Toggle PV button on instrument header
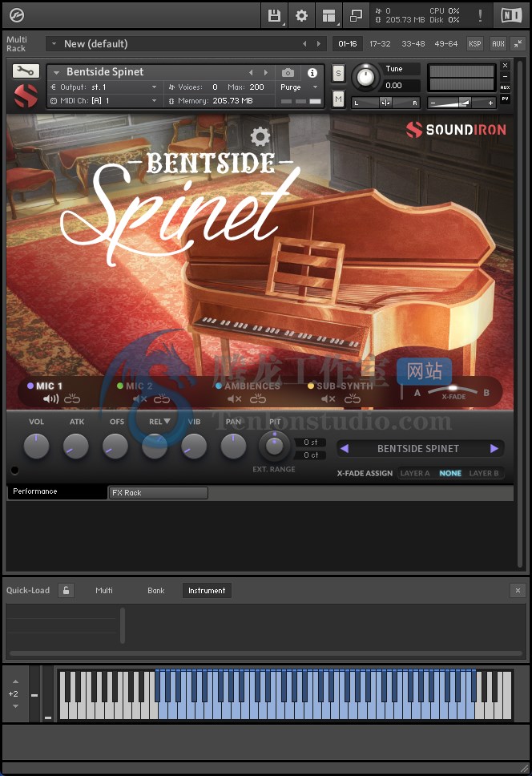This screenshot has height=776, width=532. (x=505, y=99)
